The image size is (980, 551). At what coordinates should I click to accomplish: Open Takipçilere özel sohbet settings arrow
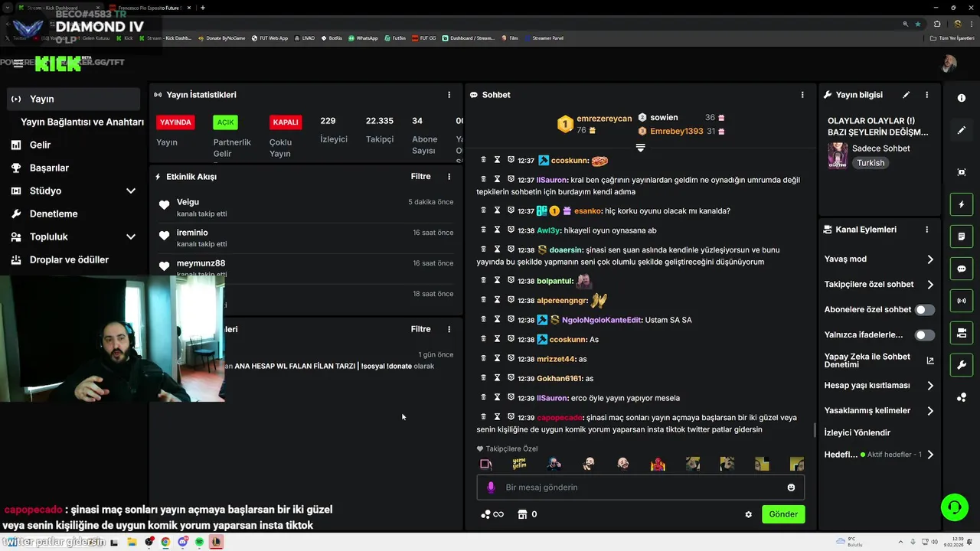930,285
